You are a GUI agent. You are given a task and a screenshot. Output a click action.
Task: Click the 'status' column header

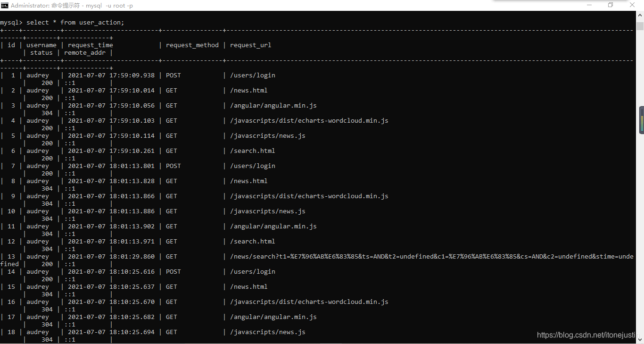click(x=41, y=53)
